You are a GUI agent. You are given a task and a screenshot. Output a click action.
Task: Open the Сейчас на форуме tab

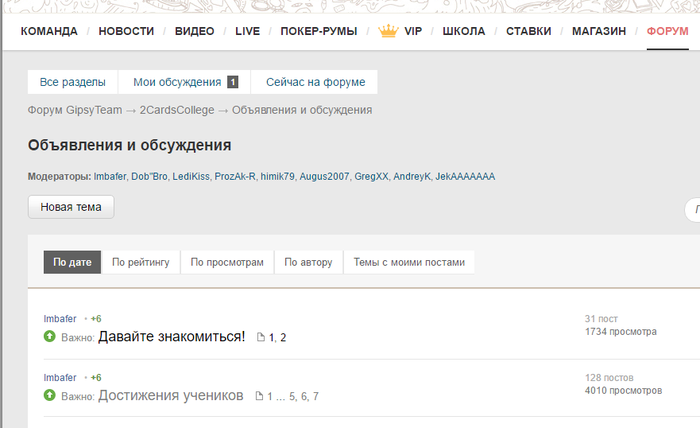(x=315, y=82)
